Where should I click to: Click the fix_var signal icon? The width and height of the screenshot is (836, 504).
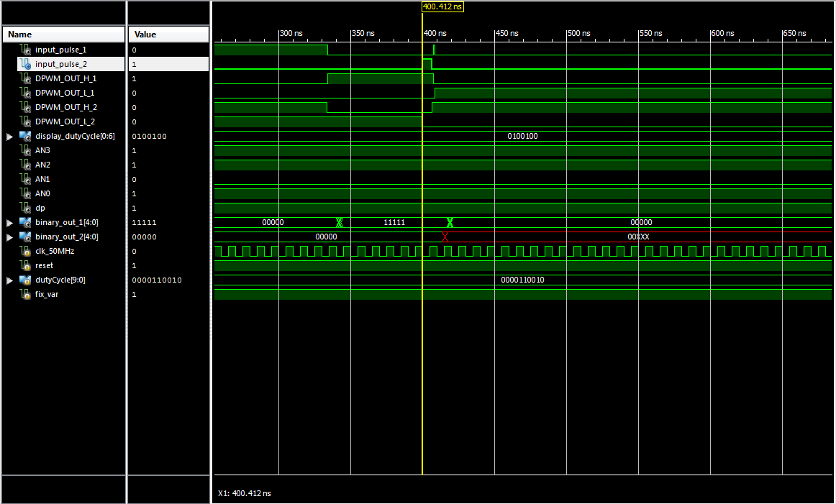pos(25,294)
